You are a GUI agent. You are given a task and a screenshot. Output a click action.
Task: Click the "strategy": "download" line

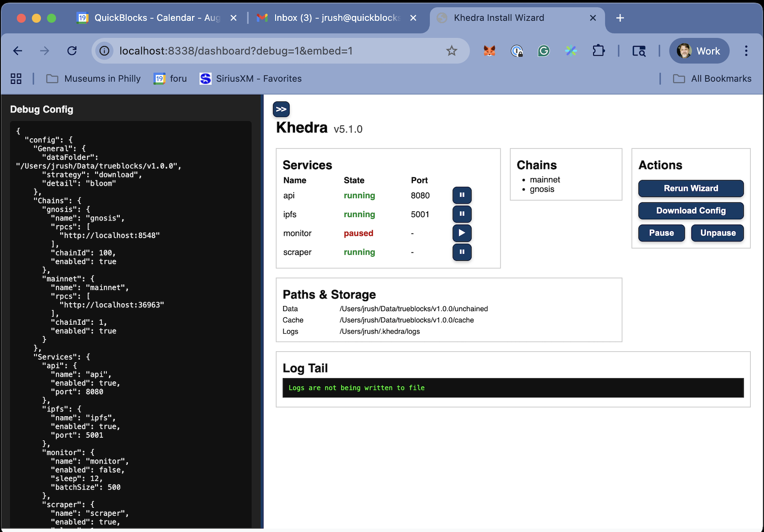pos(92,175)
